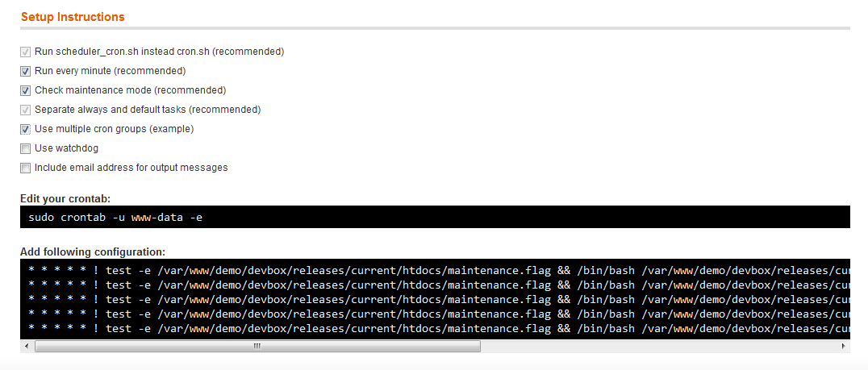This screenshot has height=370, width=868.
Task: Click the first crontab configuration line
Action: pyautogui.click(x=436, y=270)
